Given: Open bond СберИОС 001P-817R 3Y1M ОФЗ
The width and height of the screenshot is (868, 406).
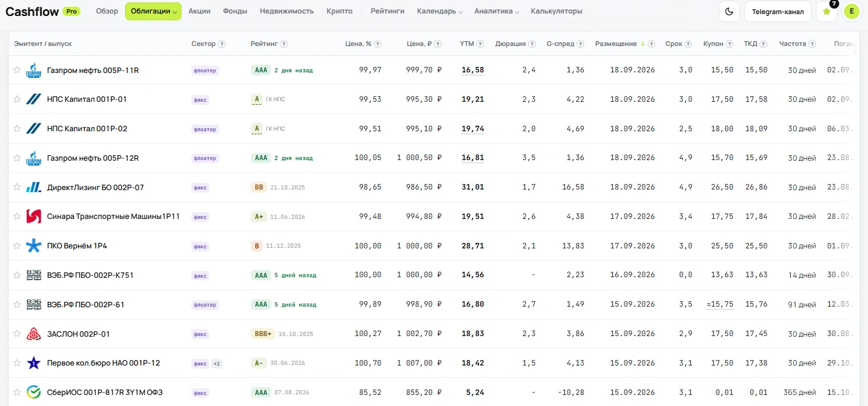Looking at the screenshot, I should click(105, 393).
